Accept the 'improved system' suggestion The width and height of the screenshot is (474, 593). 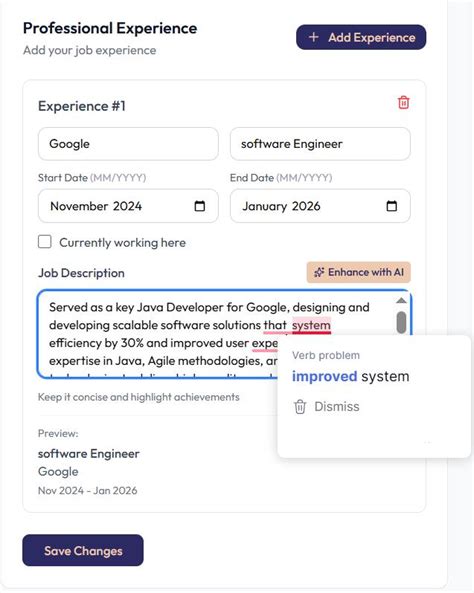coord(350,376)
